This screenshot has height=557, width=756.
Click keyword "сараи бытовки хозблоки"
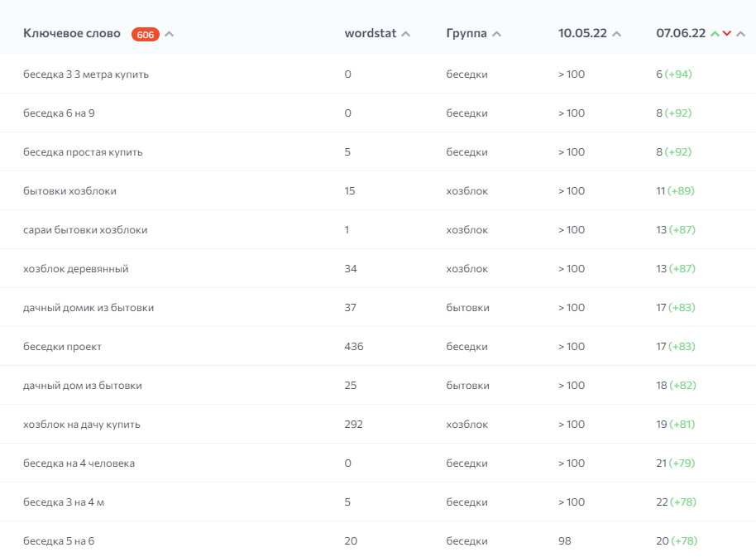[85, 229]
